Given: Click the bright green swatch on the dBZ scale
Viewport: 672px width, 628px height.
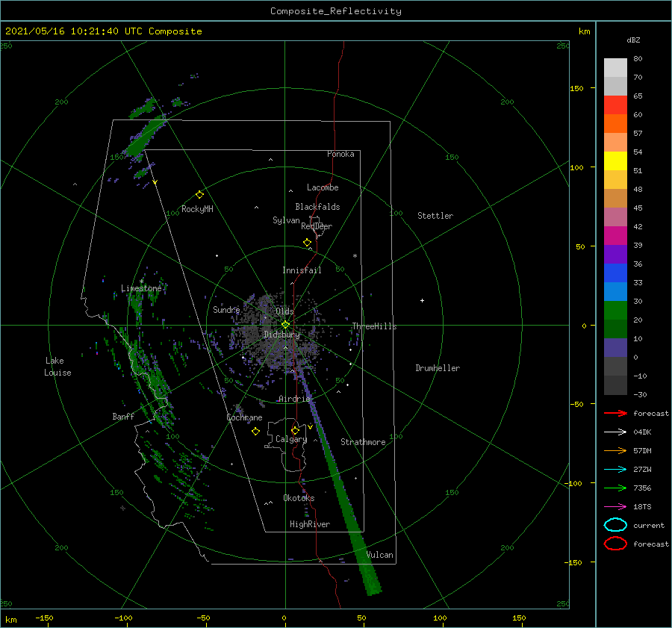Looking at the screenshot, I should (x=615, y=311).
